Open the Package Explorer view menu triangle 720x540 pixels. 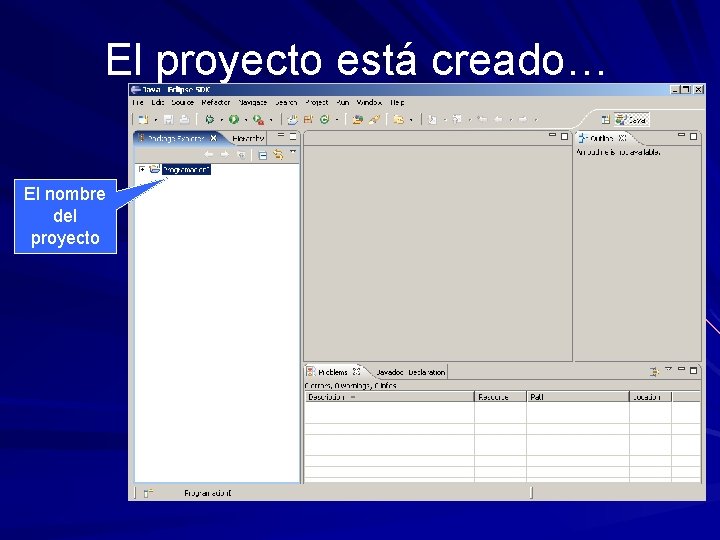293,152
